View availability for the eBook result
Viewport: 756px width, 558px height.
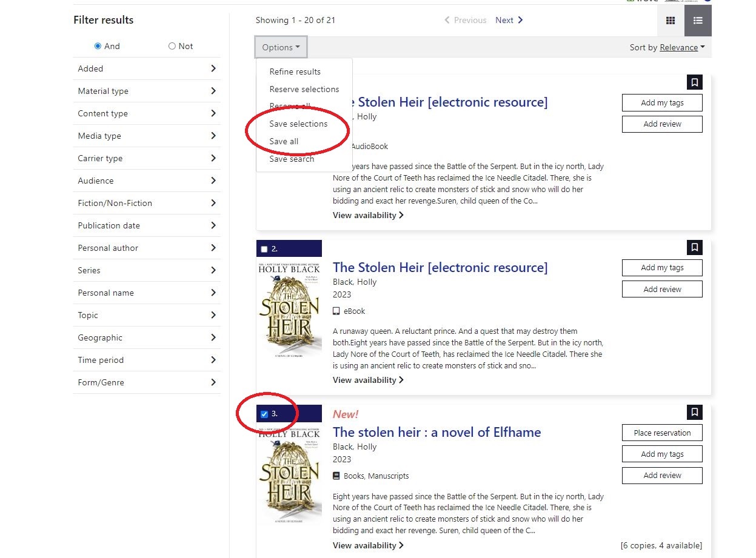point(368,380)
